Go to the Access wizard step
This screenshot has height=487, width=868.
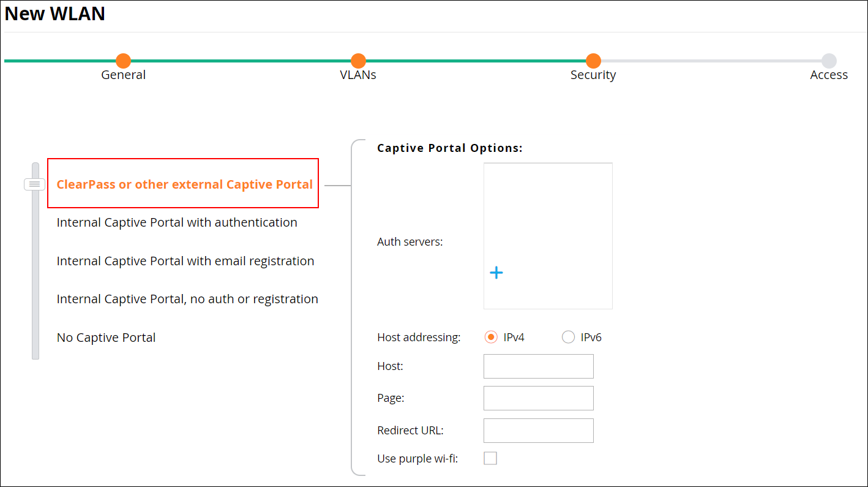coord(828,74)
